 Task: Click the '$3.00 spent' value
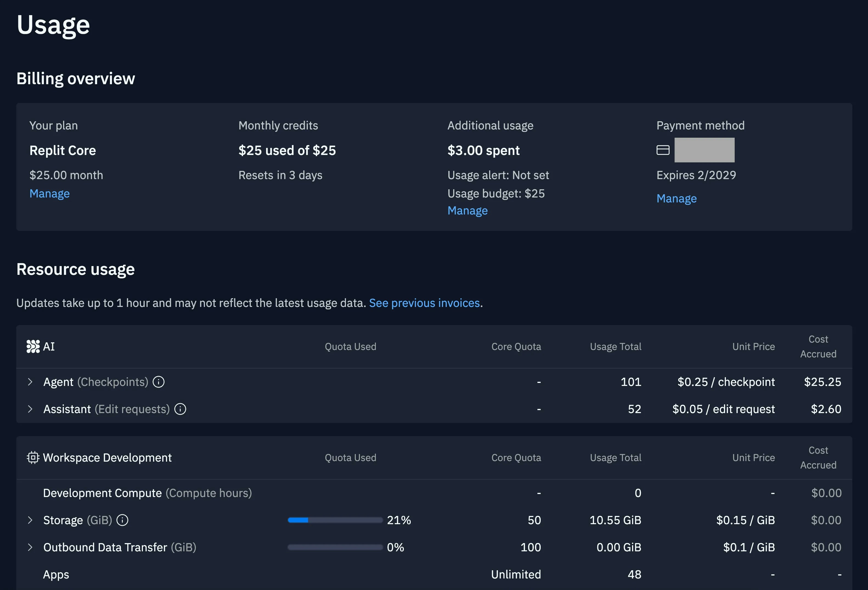[x=484, y=151]
